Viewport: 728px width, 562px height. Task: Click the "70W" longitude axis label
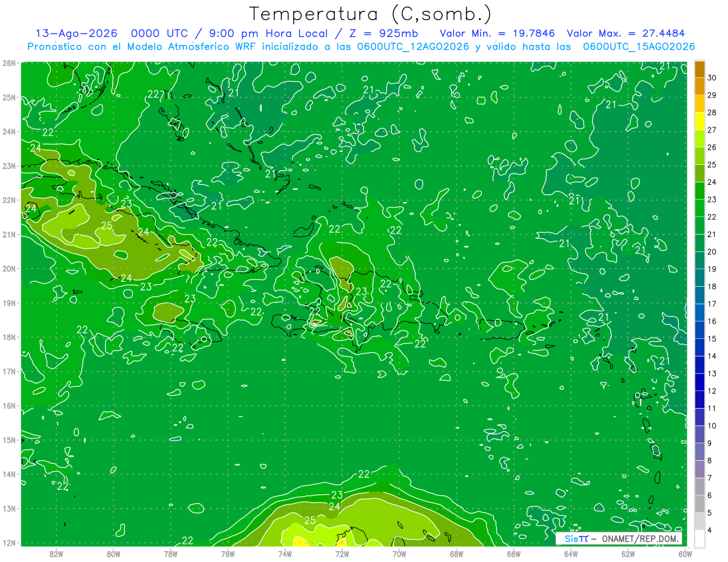coord(399,554)
